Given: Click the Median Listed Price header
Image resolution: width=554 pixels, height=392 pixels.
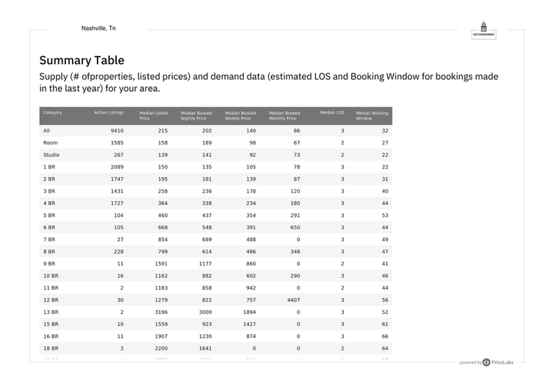Looking at the screenshot, I should point(154,115).
